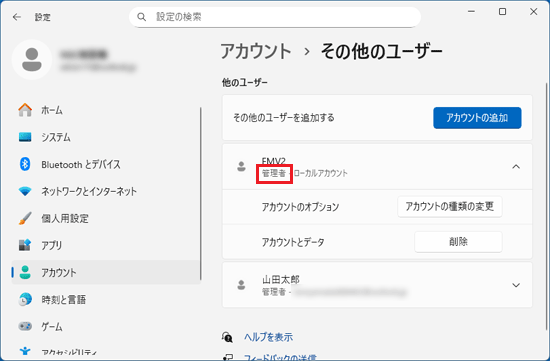This screenshot has width=550, height=361.
Task: Go to アカウント breadcrumb
Action: [256, 52]
